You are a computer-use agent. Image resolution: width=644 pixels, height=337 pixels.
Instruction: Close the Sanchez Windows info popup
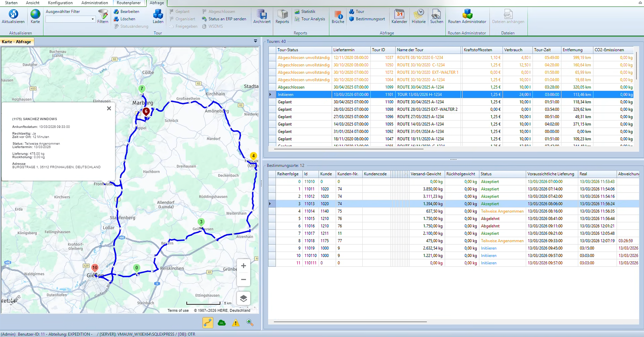[109, 108]
